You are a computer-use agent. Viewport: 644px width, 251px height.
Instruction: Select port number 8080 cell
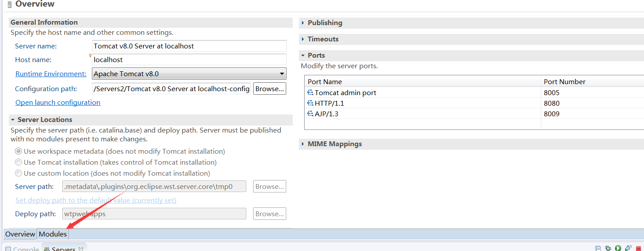point(552,103)
